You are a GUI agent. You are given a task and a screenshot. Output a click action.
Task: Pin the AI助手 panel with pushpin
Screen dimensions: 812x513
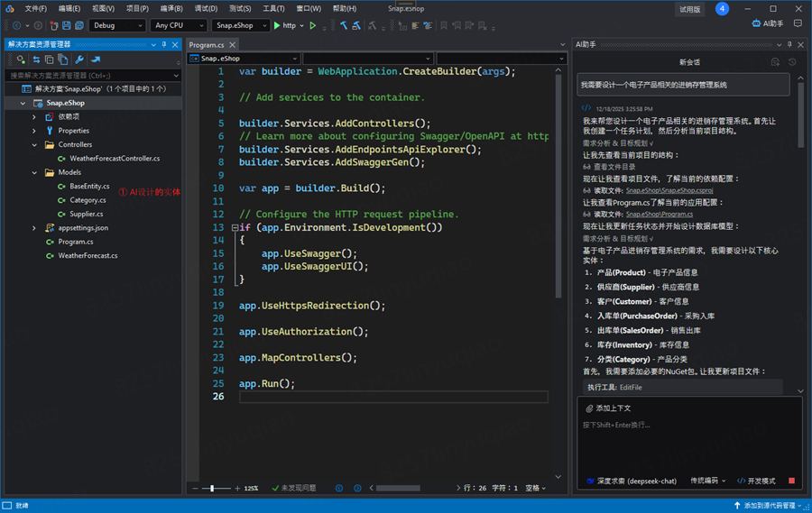pos(789,44)
